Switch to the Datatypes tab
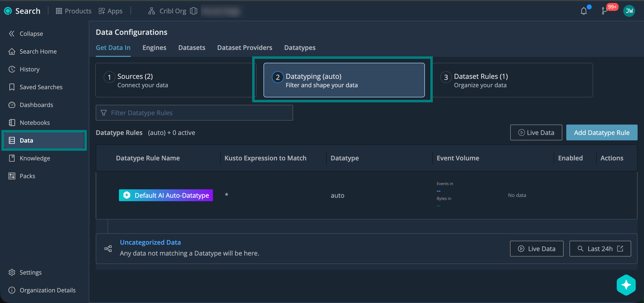Viewport: 644px width, 303px height. (x=300, y=48)
